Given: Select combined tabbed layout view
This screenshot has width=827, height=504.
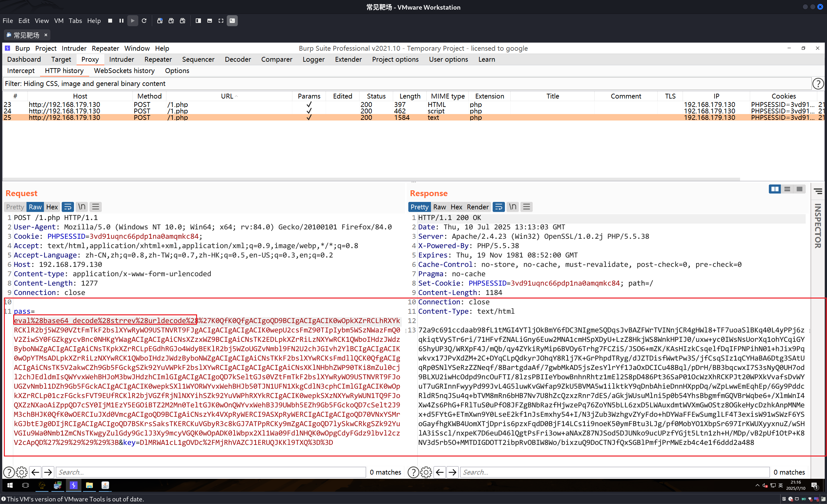Looking at the screenshot, I should (x=800, y=189).
